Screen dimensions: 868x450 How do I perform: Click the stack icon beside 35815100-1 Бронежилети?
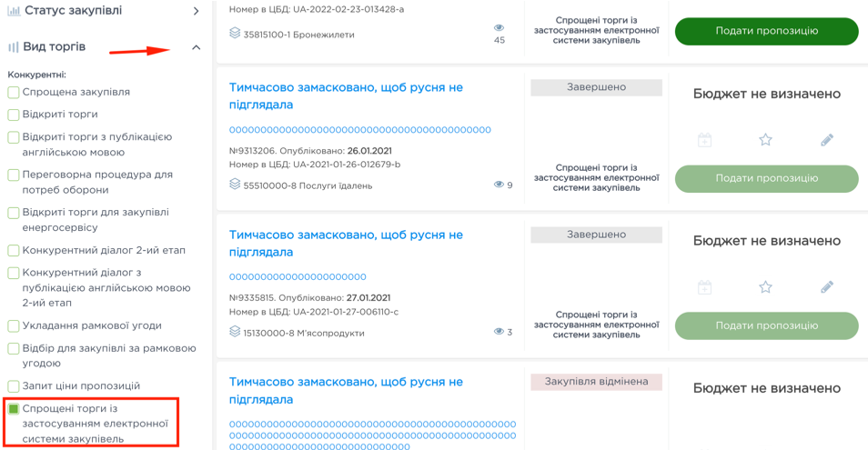click(235, 34)
